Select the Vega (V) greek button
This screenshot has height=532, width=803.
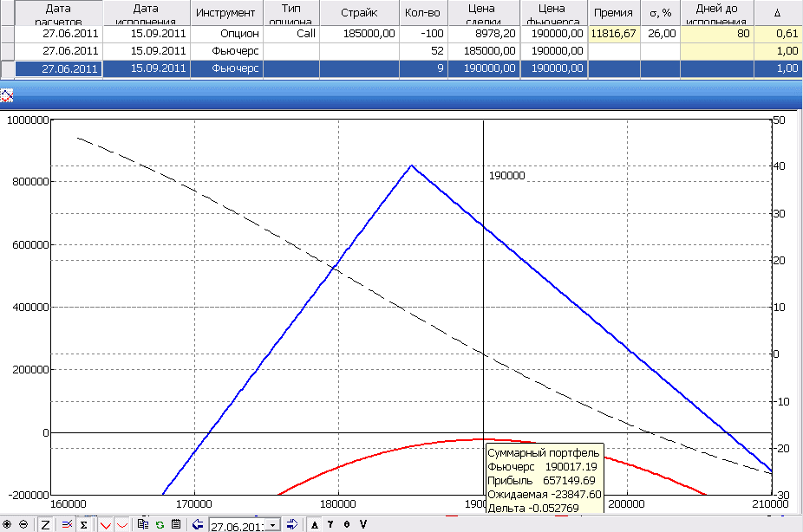(x=363, y=524)
